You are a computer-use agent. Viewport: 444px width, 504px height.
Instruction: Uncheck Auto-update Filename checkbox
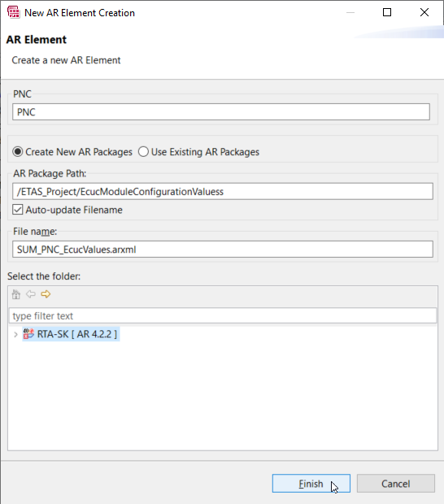point(18,210)
